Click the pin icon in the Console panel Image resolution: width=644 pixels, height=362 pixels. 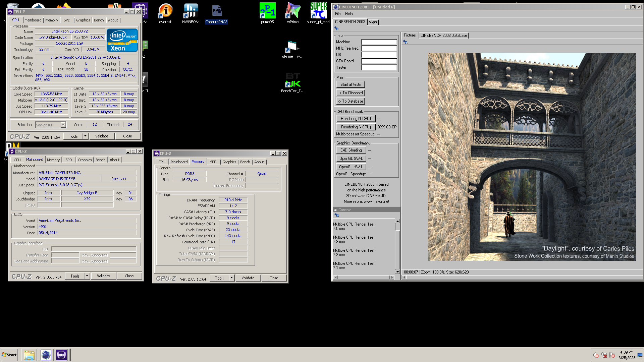pos(337,215)
